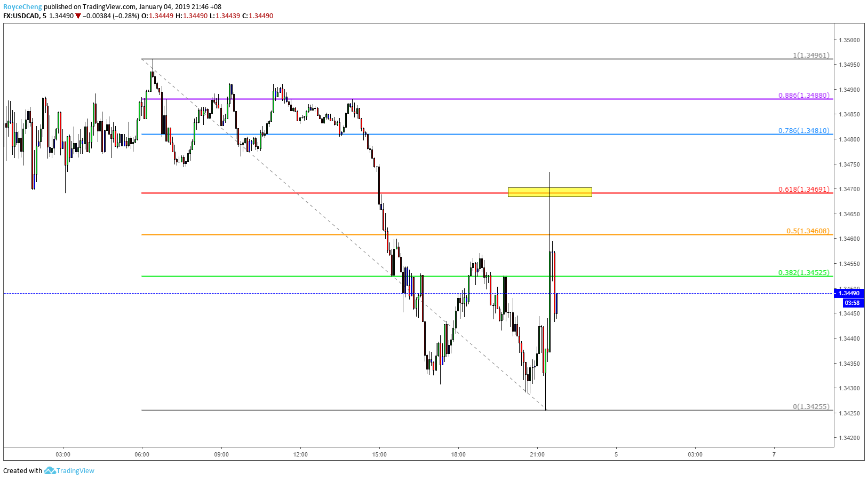Click the 1.34200 price axis value

point(849,438)
